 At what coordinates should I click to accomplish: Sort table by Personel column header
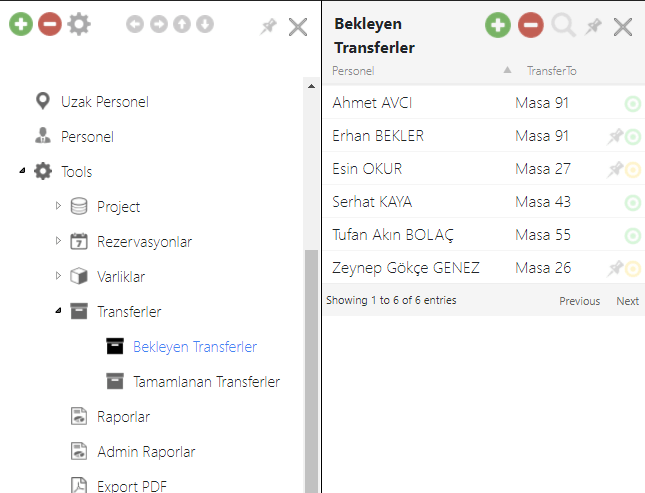(353, 71)
